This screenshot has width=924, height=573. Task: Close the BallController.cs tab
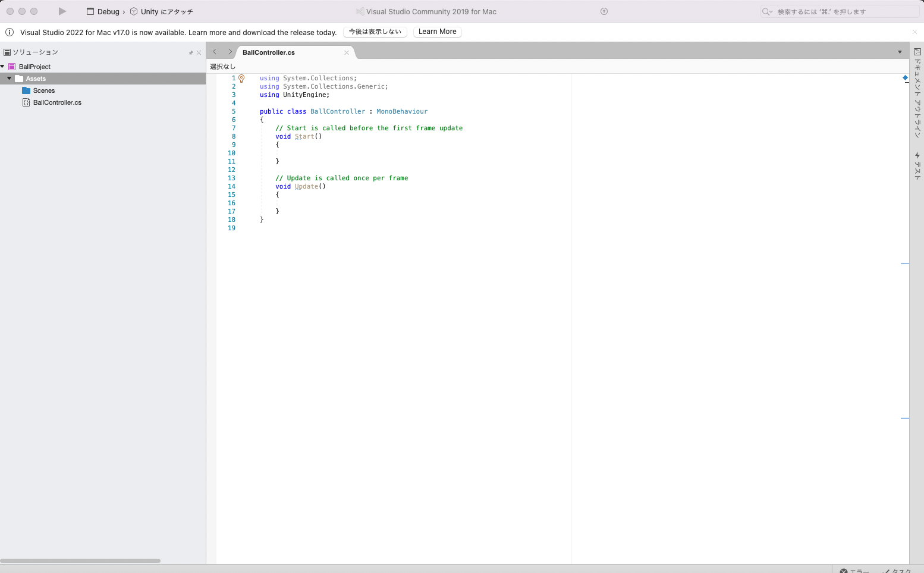coord(347,52)
